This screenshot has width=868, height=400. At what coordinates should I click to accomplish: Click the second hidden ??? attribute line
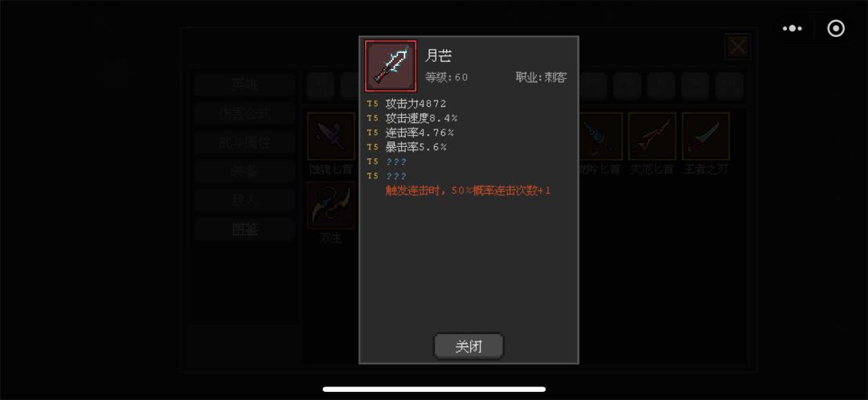(396, 176)
